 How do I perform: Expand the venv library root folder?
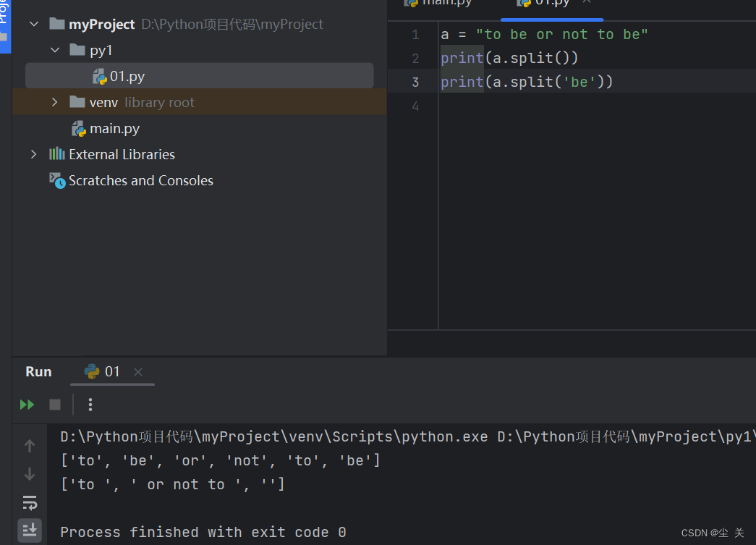tap(54, 102)
